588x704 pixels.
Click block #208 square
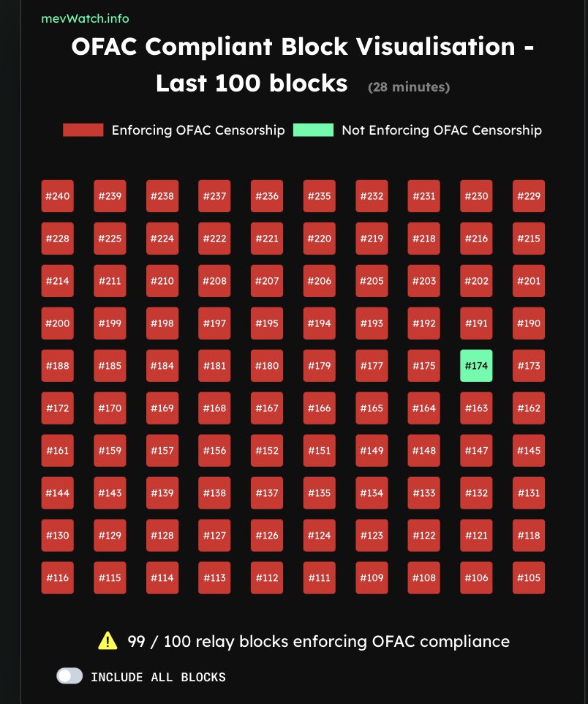coord(214,281)
